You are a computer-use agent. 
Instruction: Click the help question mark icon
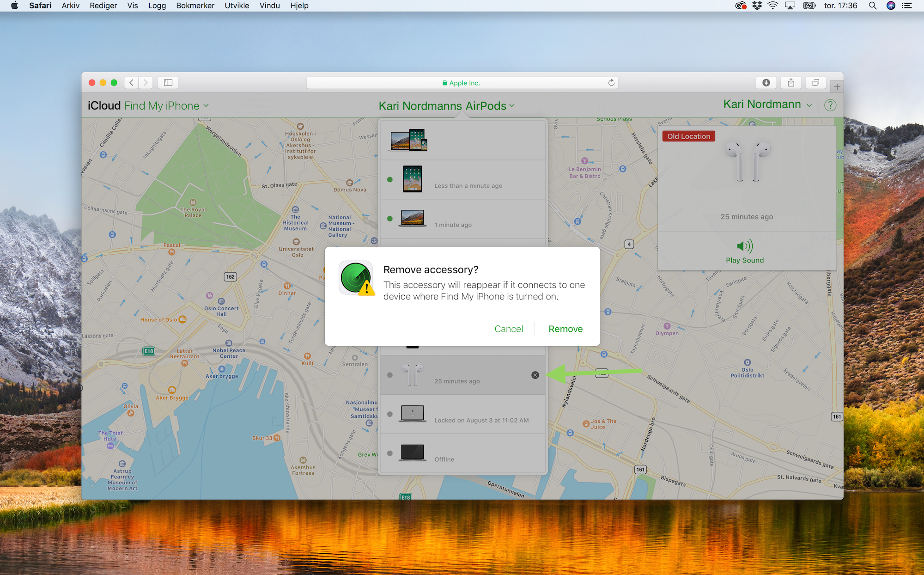[x=830, y=105]
